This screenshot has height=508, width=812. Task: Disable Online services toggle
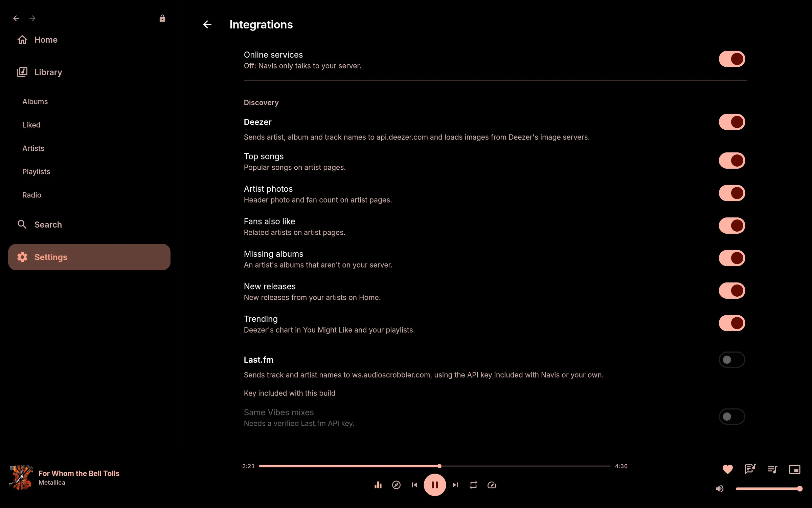pos(732,59)
